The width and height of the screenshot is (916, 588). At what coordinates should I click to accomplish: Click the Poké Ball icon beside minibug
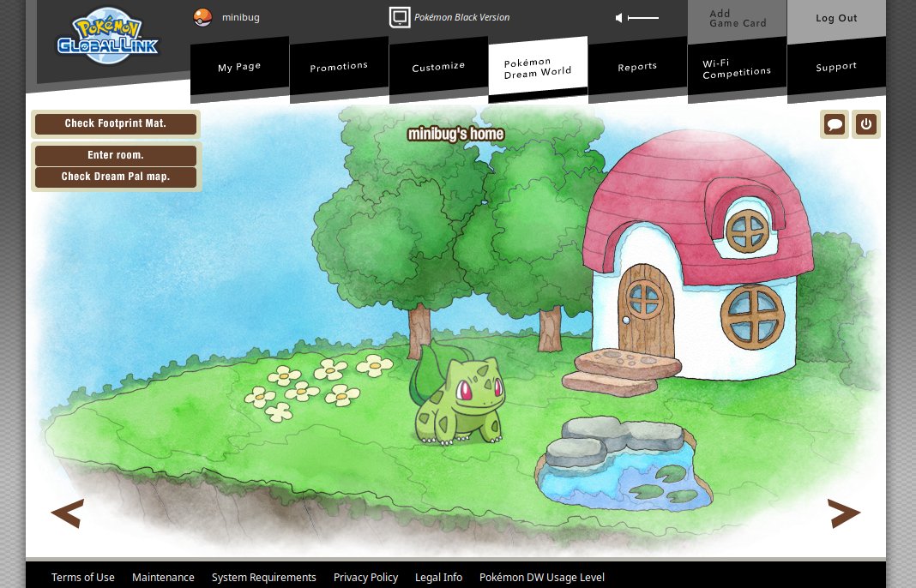point(202,17)
